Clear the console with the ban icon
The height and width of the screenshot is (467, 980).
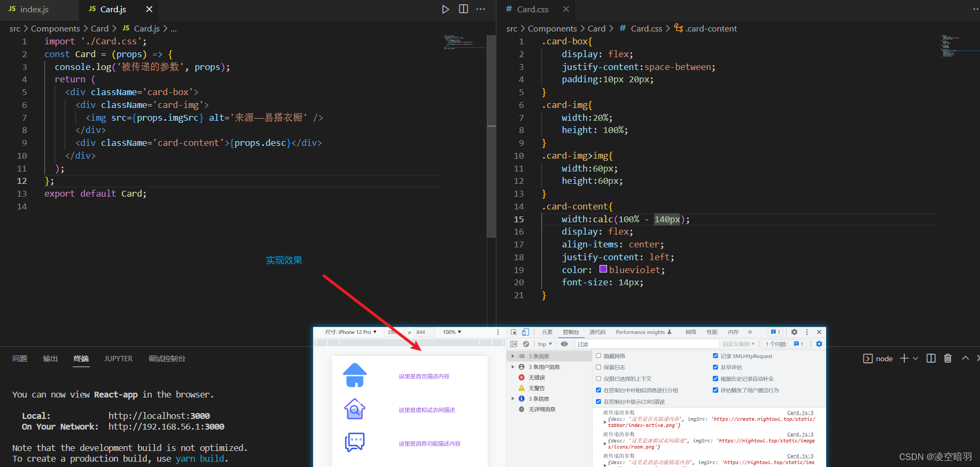[526, 344]
